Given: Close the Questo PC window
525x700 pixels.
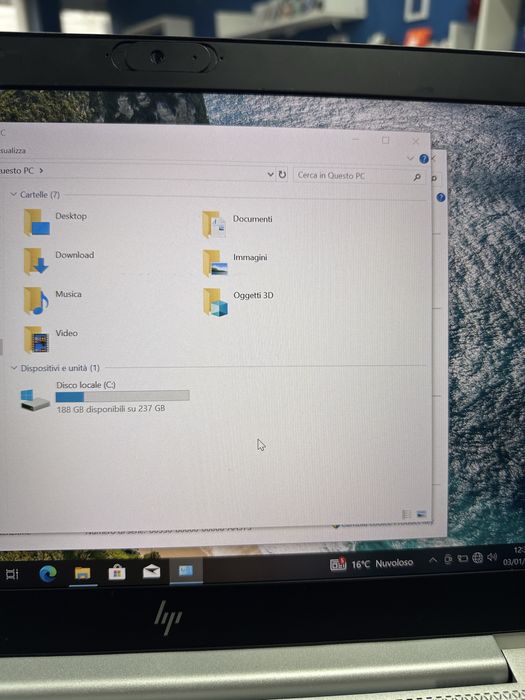Looking at the screenshot, I should point(416,141).
